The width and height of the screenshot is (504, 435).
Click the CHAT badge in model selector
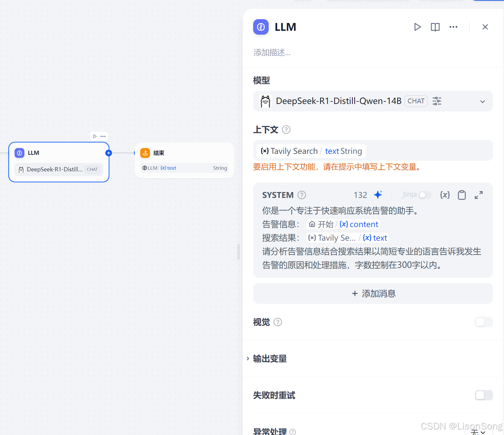416,101
